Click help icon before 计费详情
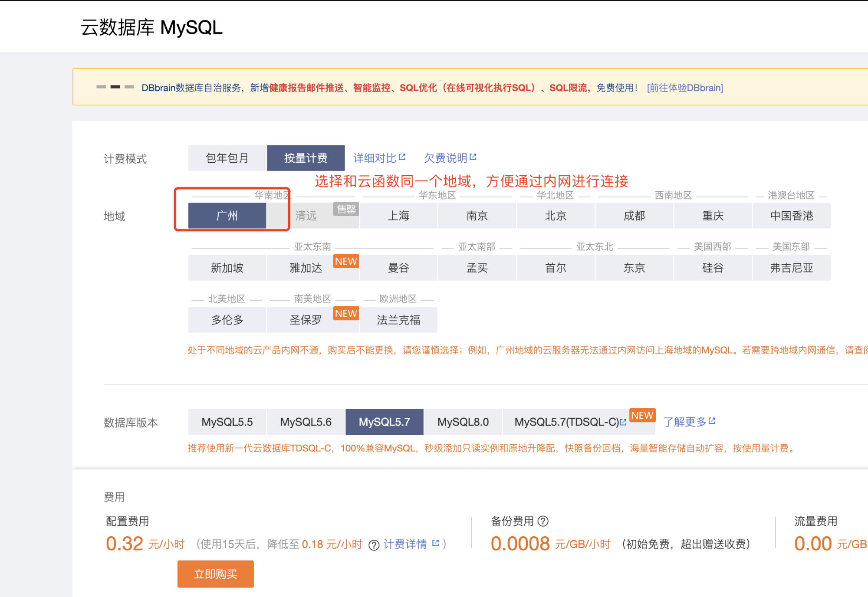This screenshot has height=597, width=868. [x=374, y=545]
